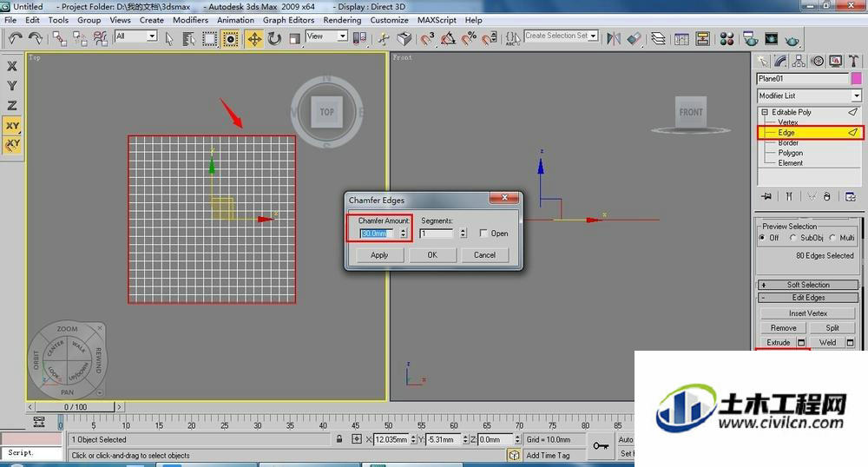Click OK in Chamfer Edges dialog
The width and height of the screenshot is (868, 467).
point(432,255)
